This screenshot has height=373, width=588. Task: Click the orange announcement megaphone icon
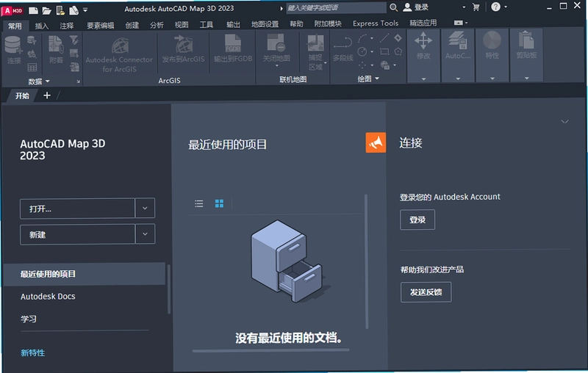[376, 142]
